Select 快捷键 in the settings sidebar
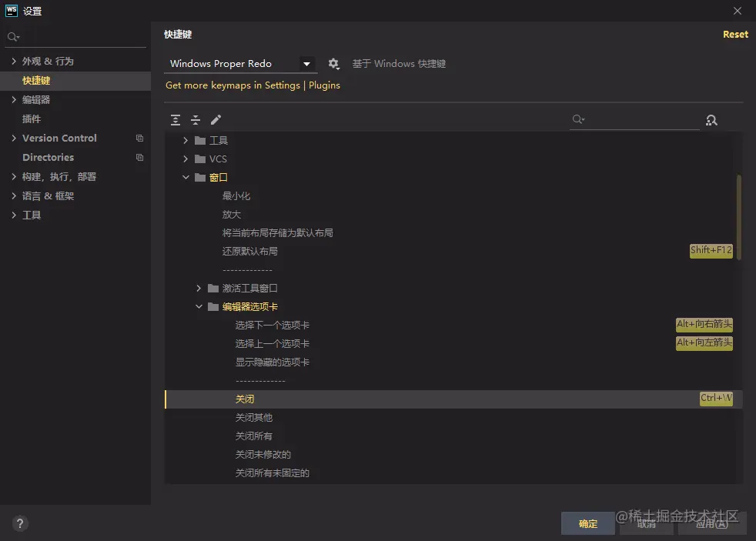Viewport: 756px width, 541px height. (x=75, y=81)
